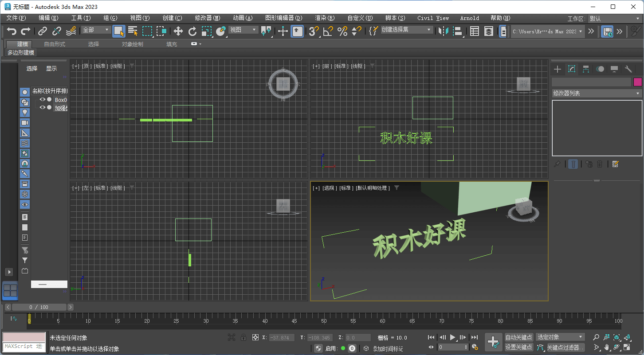The image size is (644, 355).
Task: Click the Mirror tool icon
Action: tap(443, 31)
